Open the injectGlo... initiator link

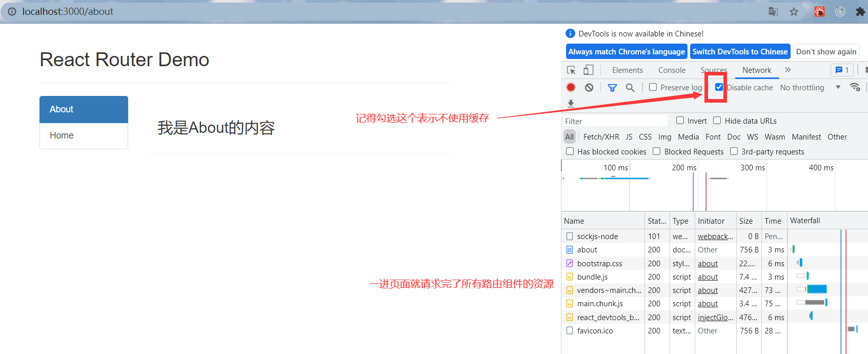click(715, 318)
